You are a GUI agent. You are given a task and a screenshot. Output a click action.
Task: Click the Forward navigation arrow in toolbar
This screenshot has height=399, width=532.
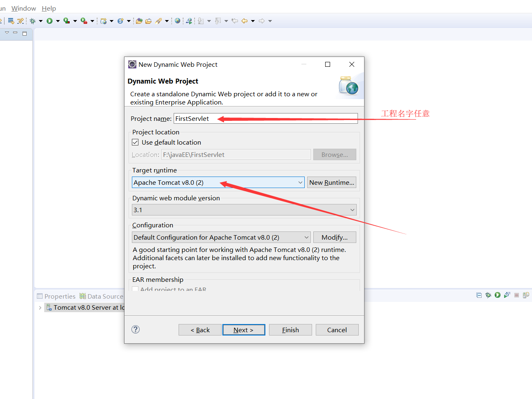(262, 21)
